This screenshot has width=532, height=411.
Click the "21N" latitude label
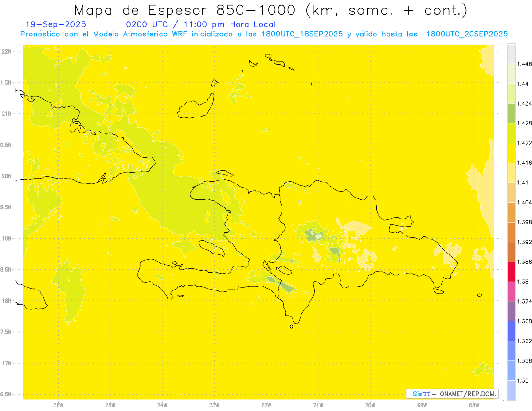(6, 114)
